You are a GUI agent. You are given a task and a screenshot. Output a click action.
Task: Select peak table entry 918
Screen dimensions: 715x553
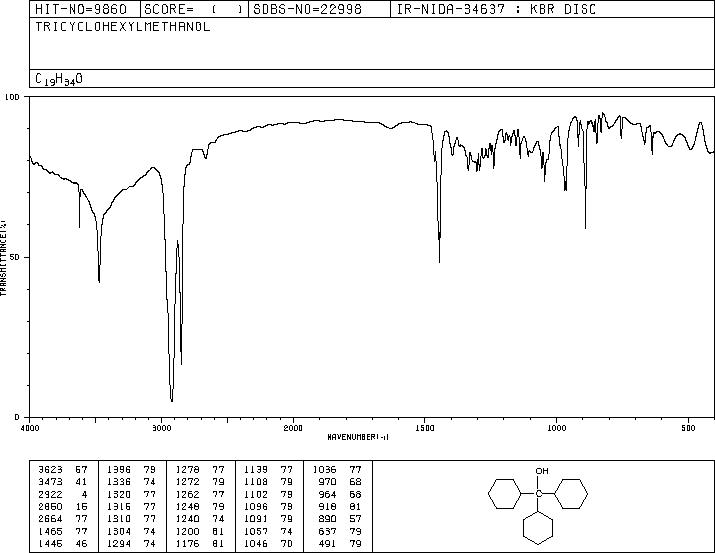point(340,506)
